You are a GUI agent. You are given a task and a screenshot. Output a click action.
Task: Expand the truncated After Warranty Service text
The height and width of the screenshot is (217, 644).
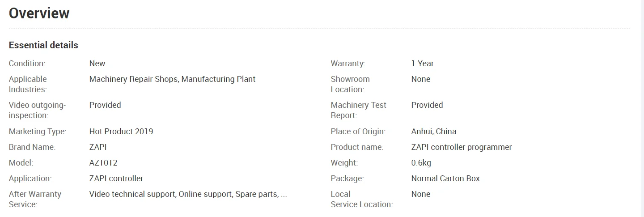[284, 194]
